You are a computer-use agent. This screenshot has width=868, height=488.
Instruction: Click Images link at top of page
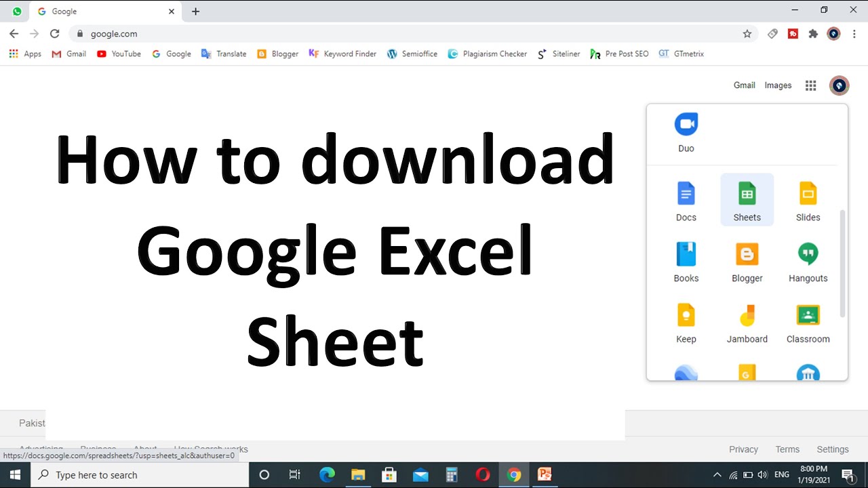click(778, 85)
